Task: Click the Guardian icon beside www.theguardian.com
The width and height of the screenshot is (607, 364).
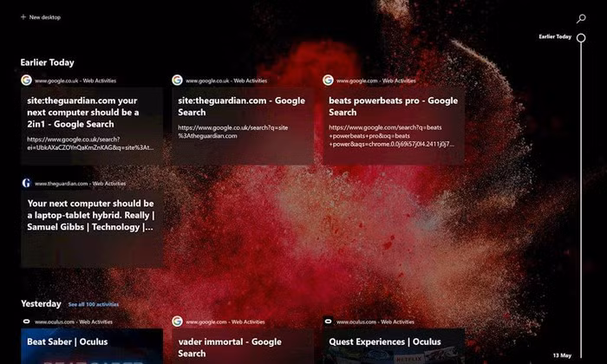Action: pos(26,183)
